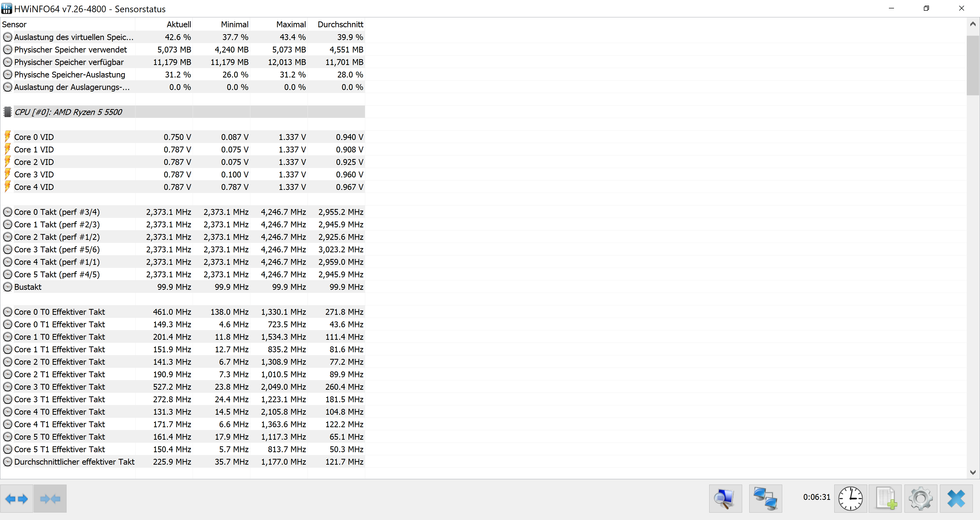Select the Bustakt sensor row
The width and height of the screenshot is (980, 520).
click(28, 287)
